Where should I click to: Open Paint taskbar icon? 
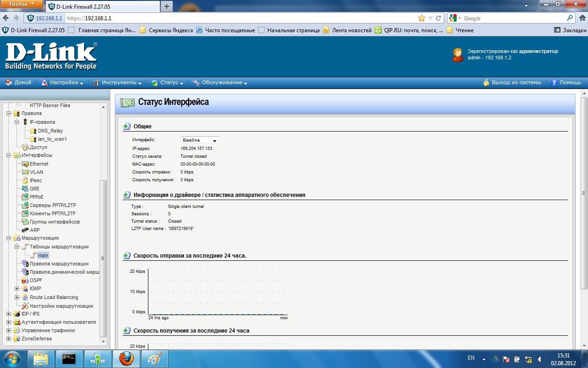(155, 359)
